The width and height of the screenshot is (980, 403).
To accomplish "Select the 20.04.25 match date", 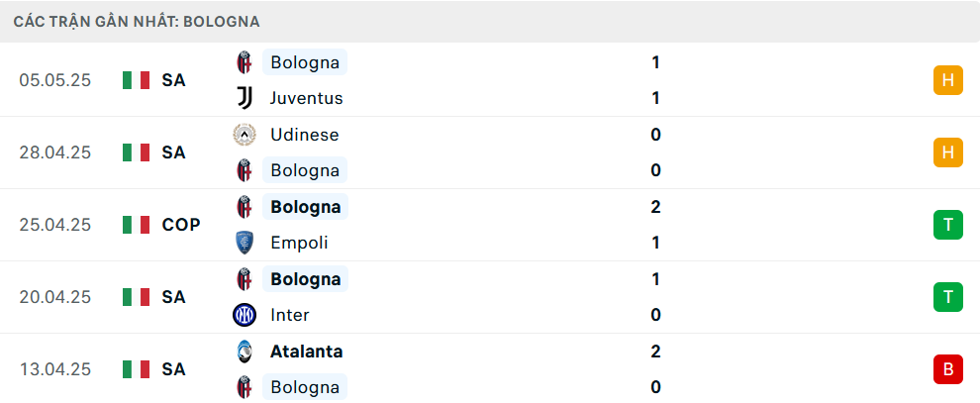I will click(x=55, y=297).
